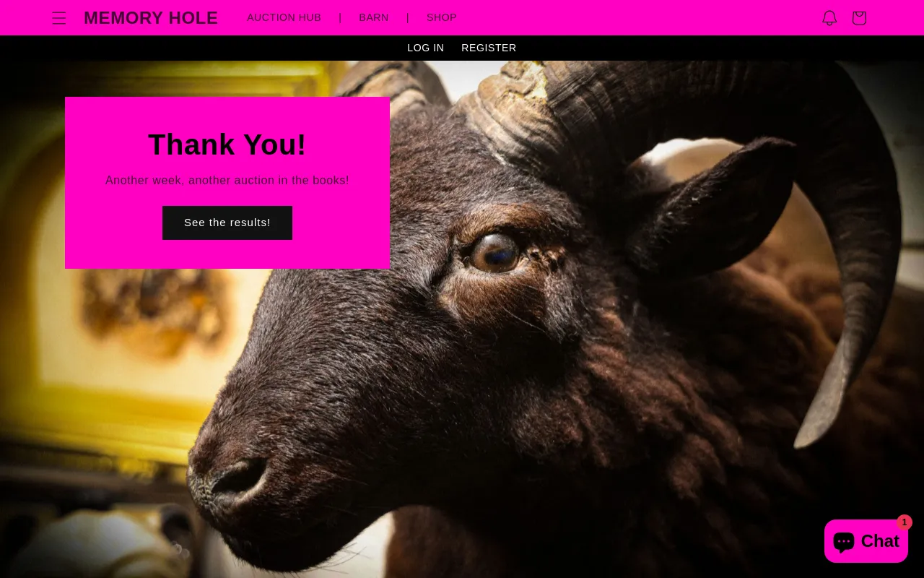This screenshot has width=924, height=578.
Task: Click the ram's nose in the photo
Action: [x=231, y=480]
